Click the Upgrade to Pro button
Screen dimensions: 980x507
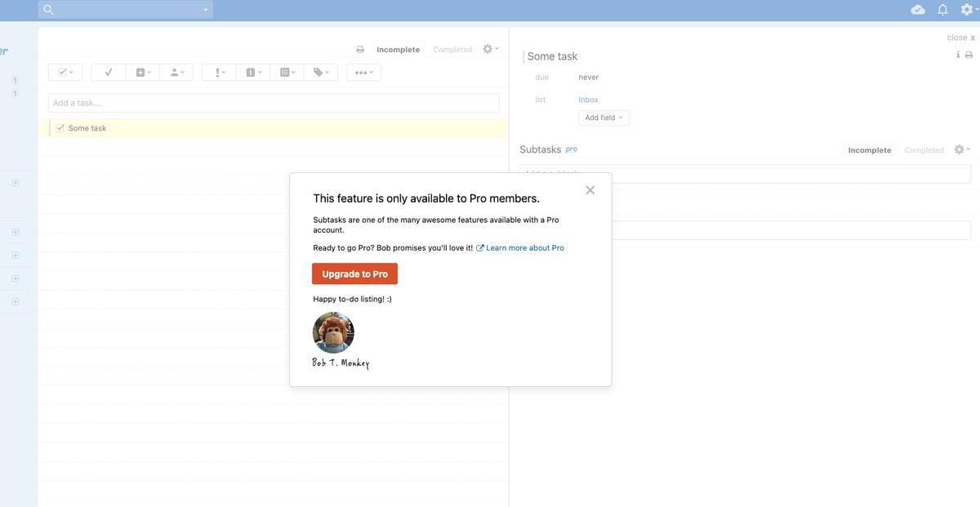[354, 274]
